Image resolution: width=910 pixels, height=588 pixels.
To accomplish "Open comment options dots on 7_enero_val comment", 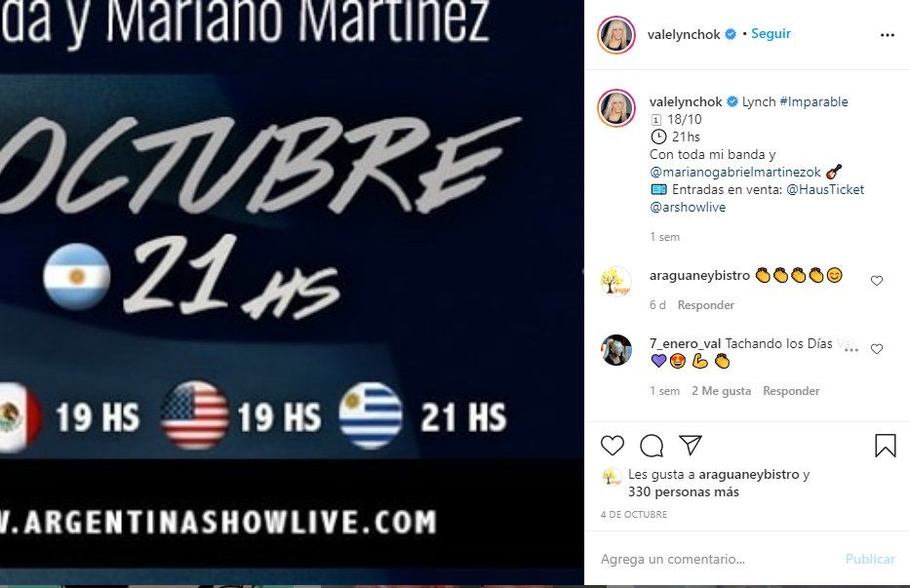I will click(x=851, y=349).
